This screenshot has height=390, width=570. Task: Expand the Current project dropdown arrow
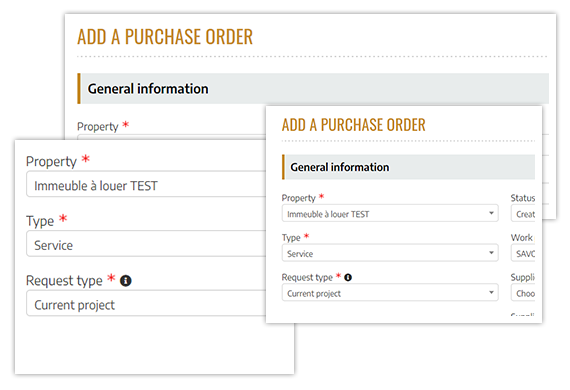tap(491, 292)
